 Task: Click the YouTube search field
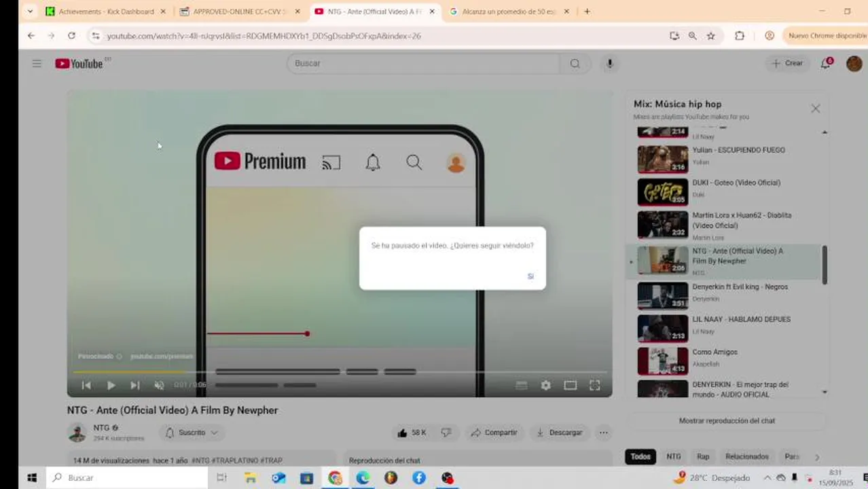point(423,63)
